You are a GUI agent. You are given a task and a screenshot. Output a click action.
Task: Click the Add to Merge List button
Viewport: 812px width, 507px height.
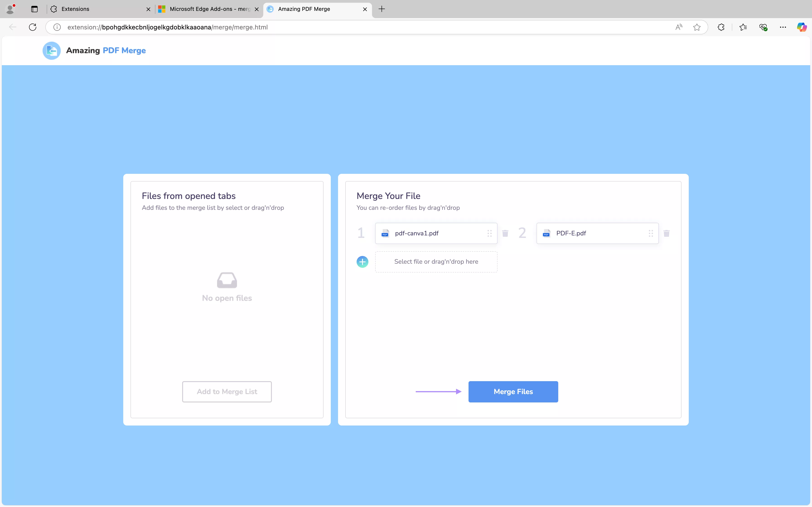[x=227, y=392]
